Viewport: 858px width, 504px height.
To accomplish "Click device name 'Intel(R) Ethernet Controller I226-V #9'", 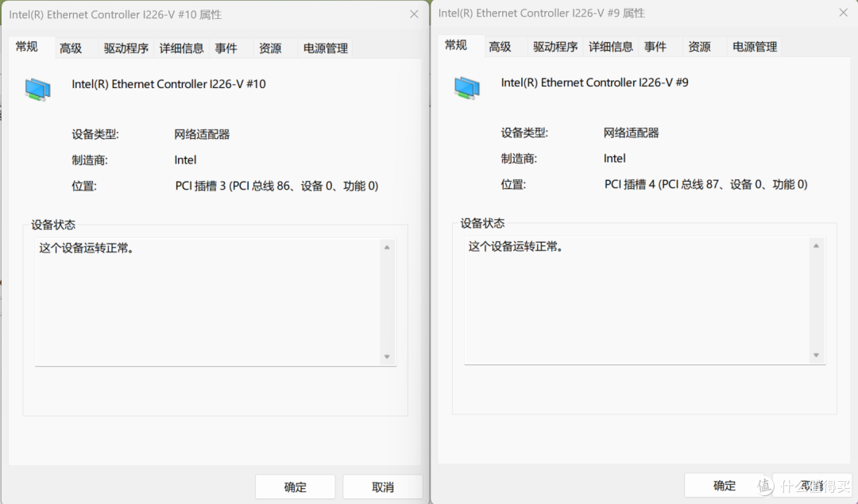I will [594, 83].
